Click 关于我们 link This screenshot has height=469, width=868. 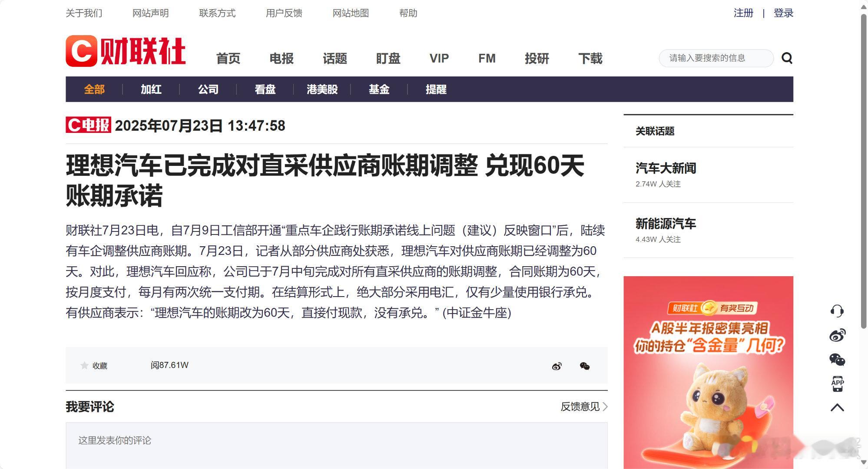point(84,13)
